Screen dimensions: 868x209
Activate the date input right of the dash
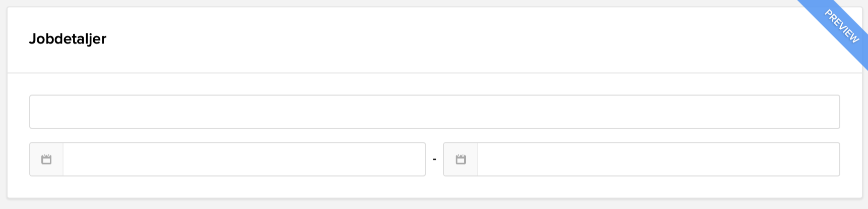click(658, 160)
